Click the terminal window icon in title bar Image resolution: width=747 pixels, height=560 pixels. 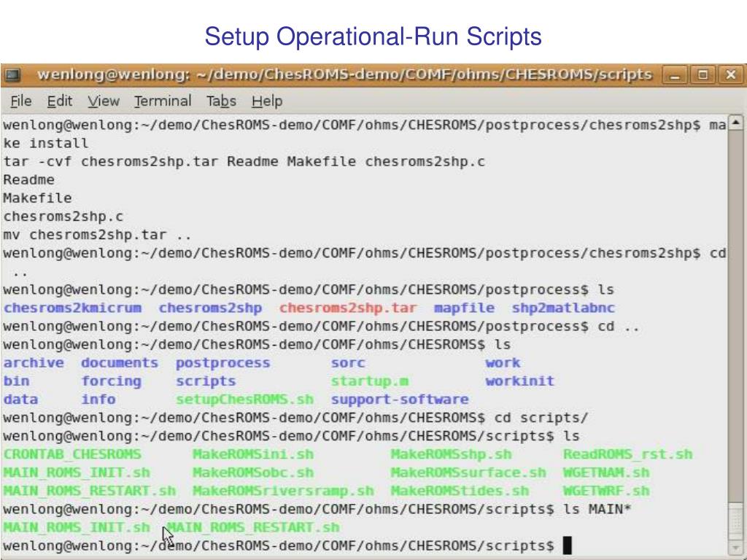[x=13, y=75]
